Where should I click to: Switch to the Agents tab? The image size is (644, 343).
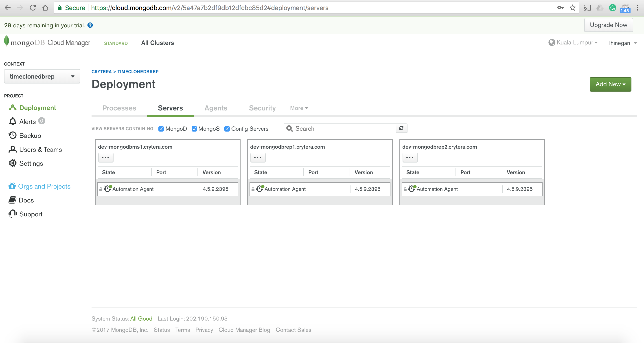coord(215,108)
